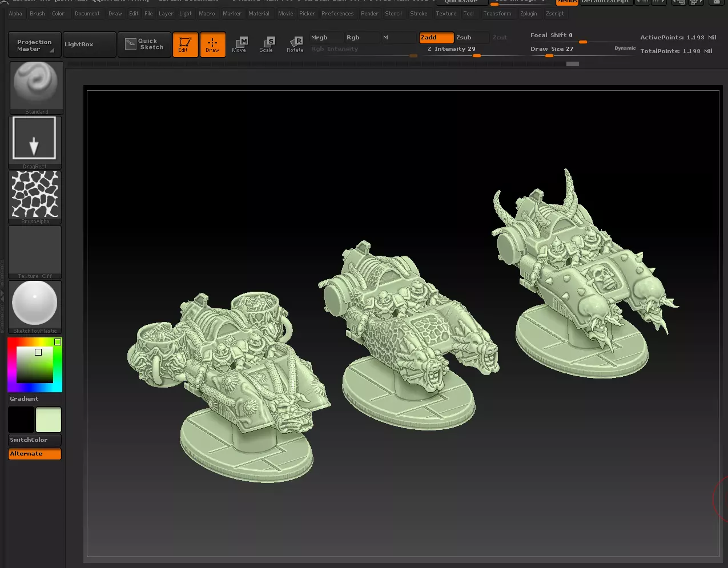Open the Tool menu
Image resolution: width=728 pixels, height=568 pixels.
point(469,14)
